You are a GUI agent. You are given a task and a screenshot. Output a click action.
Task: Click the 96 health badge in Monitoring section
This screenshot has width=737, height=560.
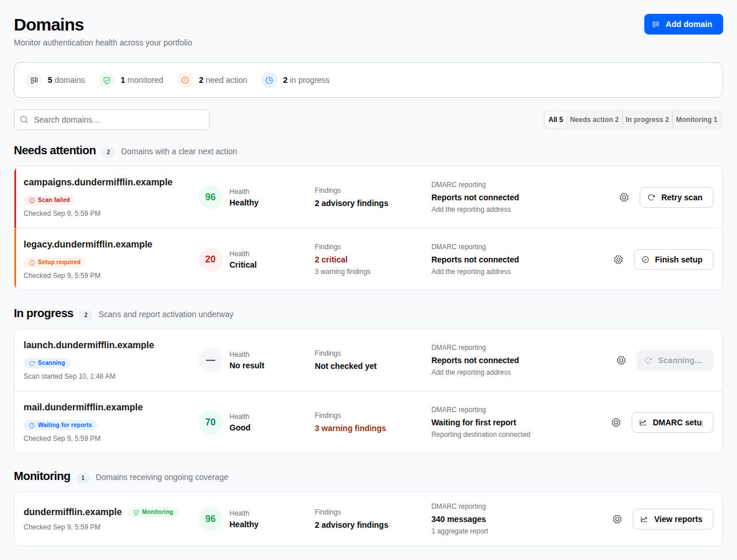211,519
